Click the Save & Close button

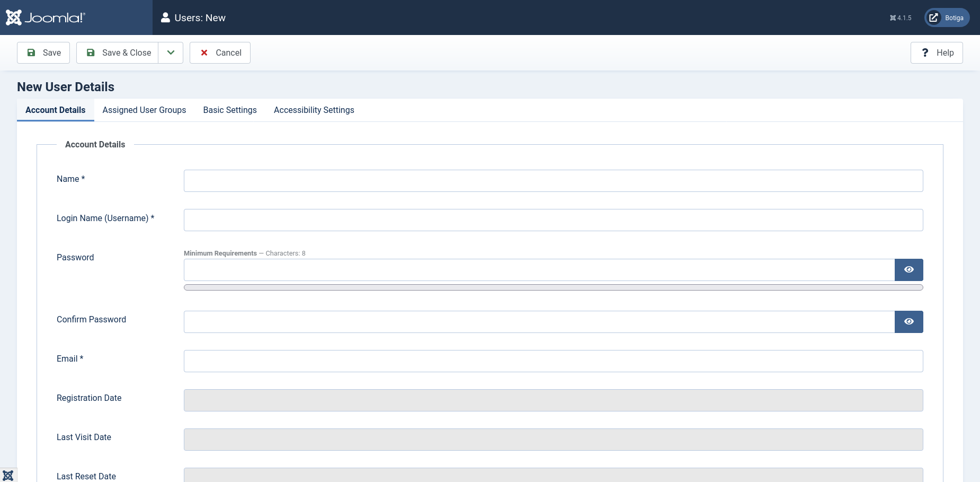(x=118, y=52)
